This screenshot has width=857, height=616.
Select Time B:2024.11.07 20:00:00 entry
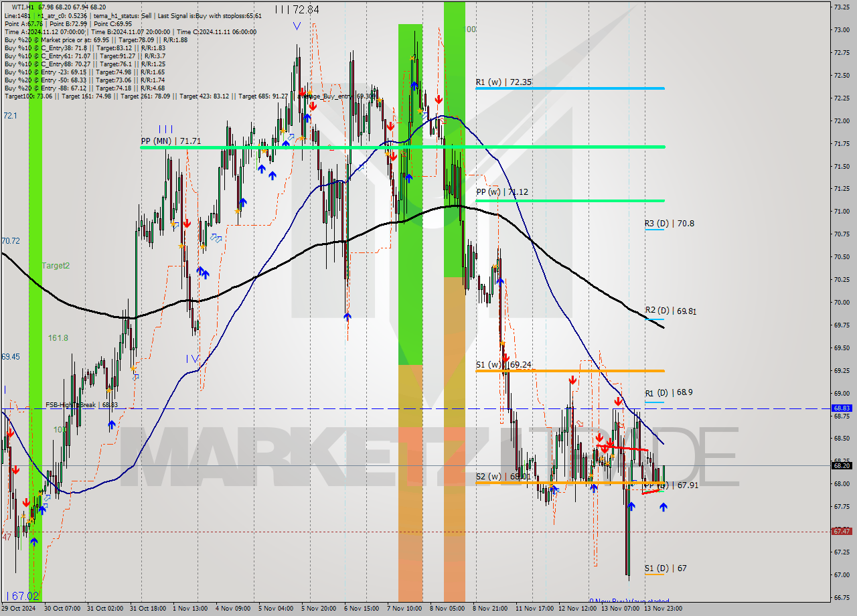point(131,31)
